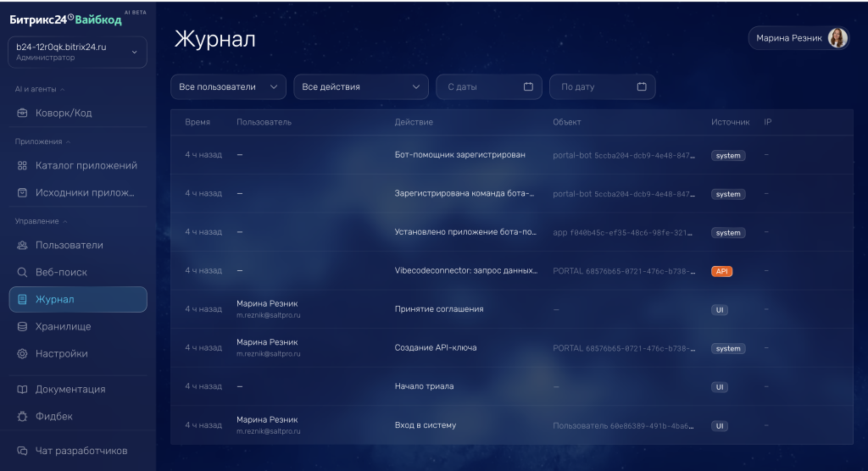Viewport: 868px width, 471px height.
Task: Expand the Все действия filter dropdown
Action: pyautogui.click(x=361, y=87)
